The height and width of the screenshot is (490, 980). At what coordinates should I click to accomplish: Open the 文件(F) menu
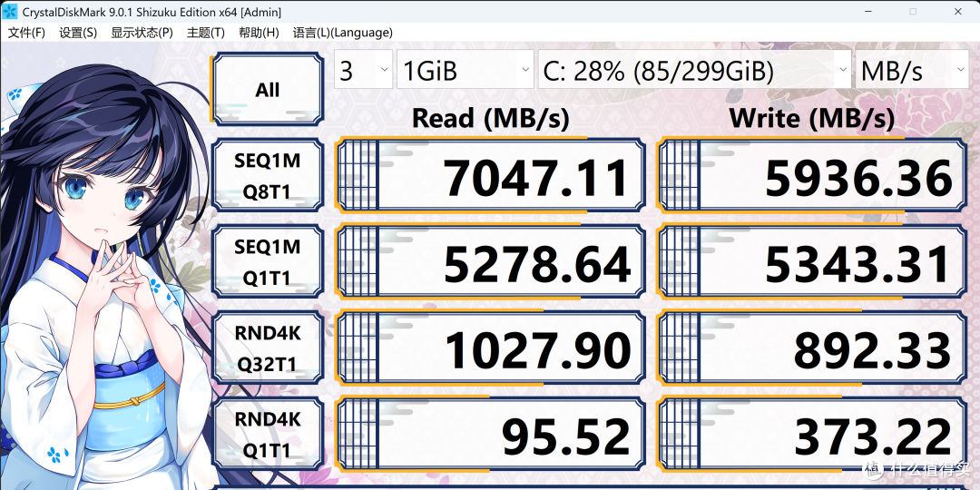click(x=26, y=33)
